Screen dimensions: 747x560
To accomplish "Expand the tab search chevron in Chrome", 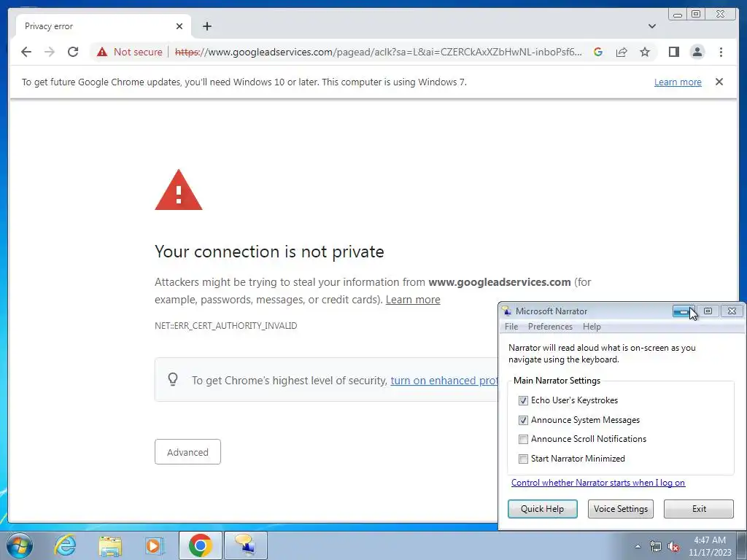I will (652, 26).
